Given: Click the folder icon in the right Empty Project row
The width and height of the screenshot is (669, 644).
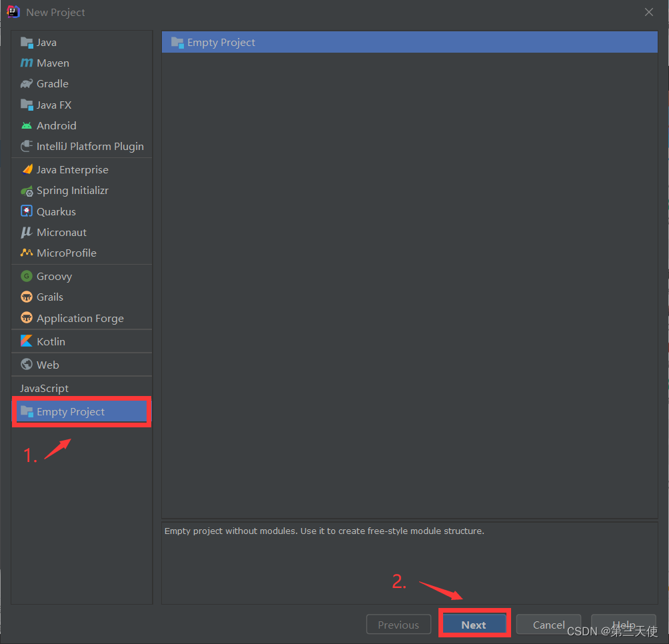Looking at the screenshot, I should coord(177,43).
